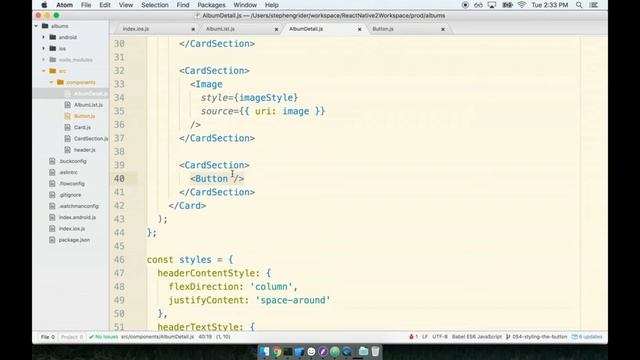The width and height of the screenshot is (640, 360).
Task: Open the View menu
Action: point(126,5)
